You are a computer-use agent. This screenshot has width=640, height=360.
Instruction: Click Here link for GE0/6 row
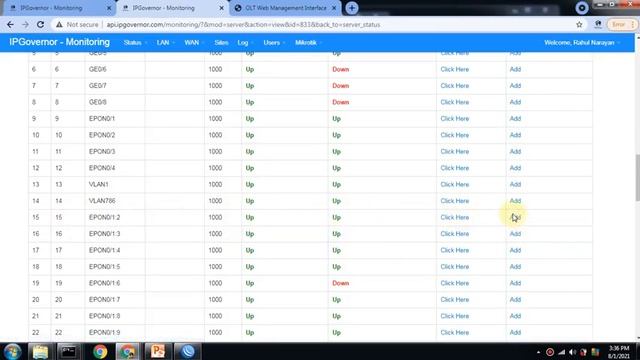pyautogui.click(x=454, y=69)
